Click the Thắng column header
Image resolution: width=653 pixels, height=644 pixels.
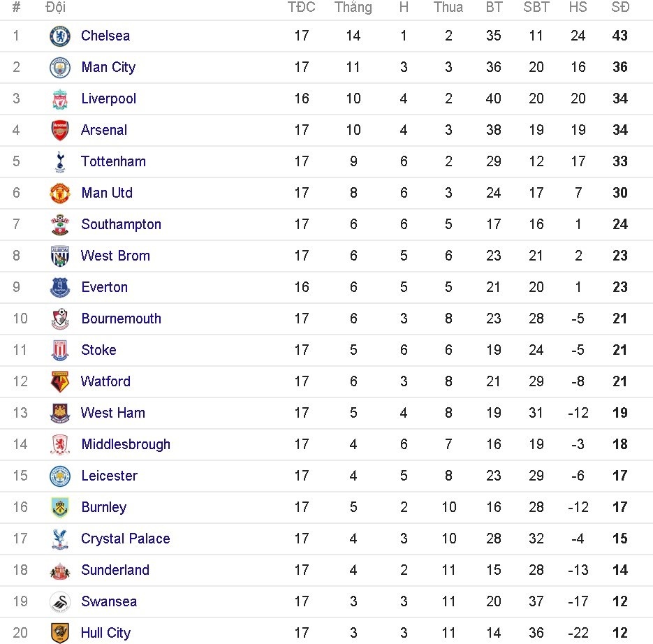pos(353,8)
